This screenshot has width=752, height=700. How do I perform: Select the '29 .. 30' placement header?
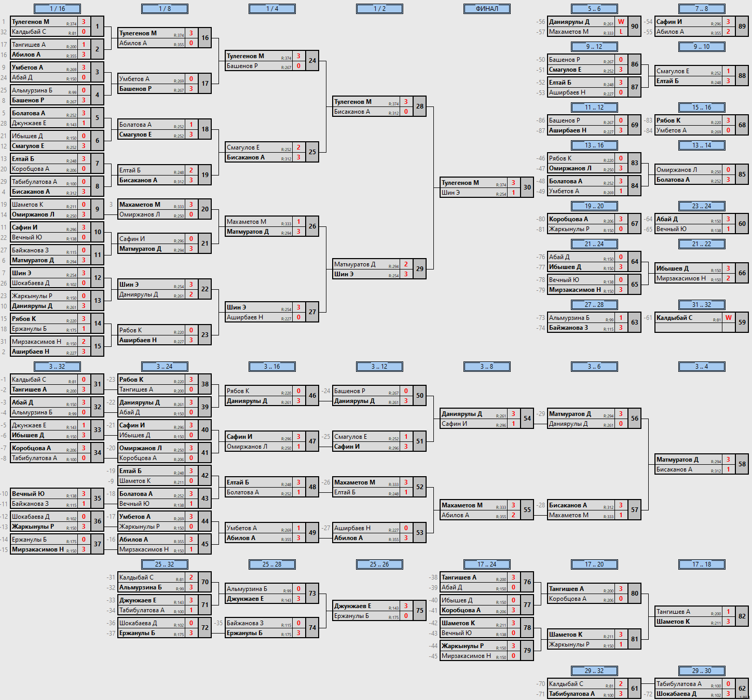click(702, 671)
